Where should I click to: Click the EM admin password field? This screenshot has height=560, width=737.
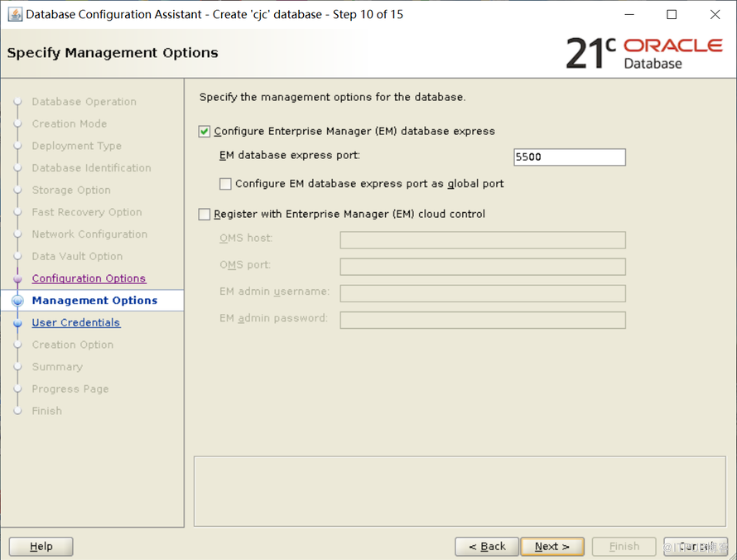[x=483, y=321]
